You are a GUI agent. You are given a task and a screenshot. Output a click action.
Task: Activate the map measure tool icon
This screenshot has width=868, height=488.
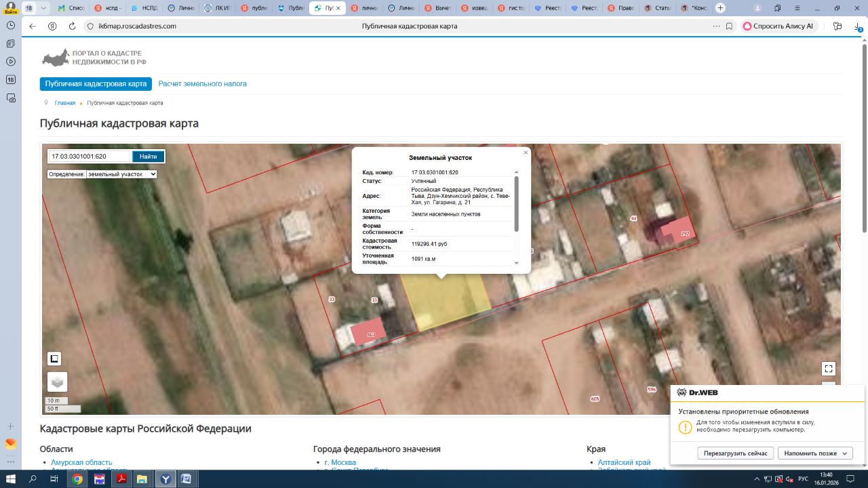(x=54, y=359)
